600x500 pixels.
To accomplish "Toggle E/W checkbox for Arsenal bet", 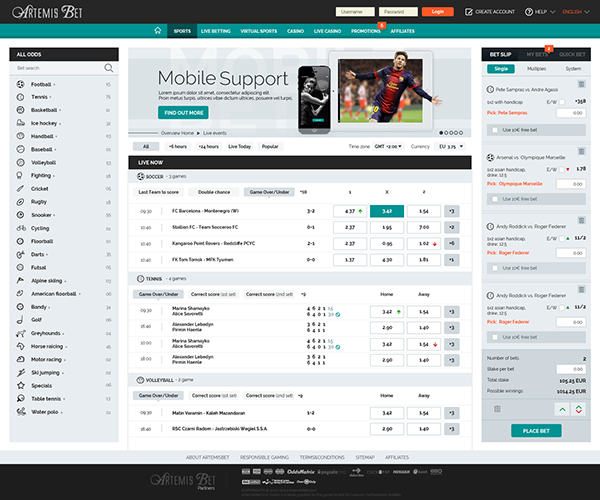I will [x=562, y=169].
